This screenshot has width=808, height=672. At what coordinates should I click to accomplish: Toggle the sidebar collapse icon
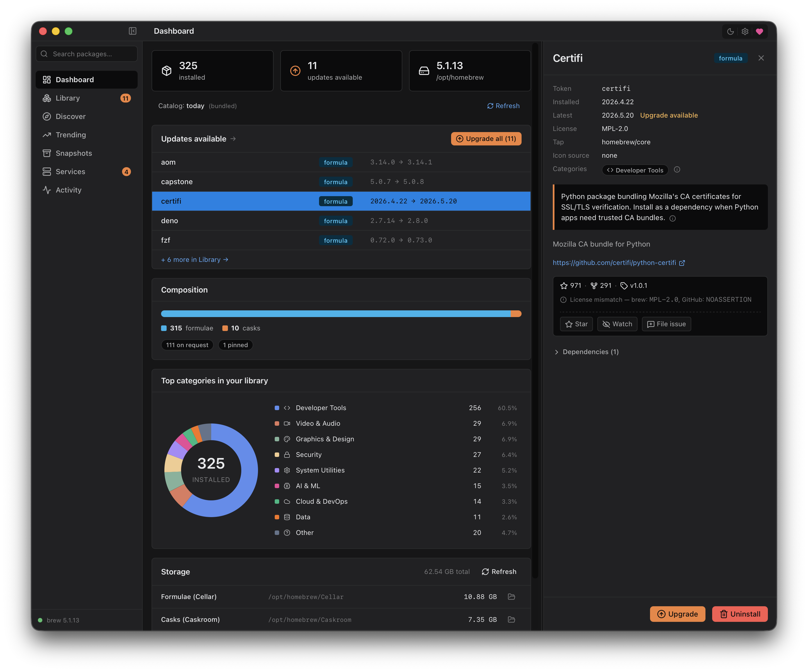pyautogui.click(x=132, y=31)
